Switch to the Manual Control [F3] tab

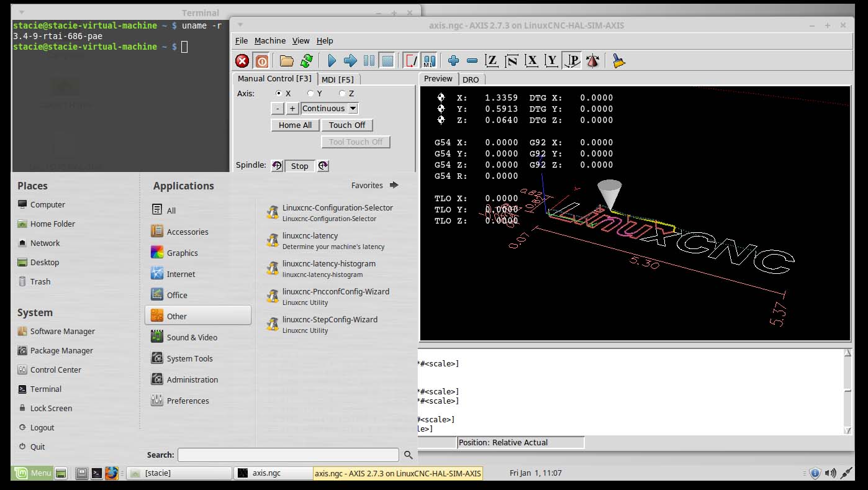pyautogui.click(x=274, y=79)
